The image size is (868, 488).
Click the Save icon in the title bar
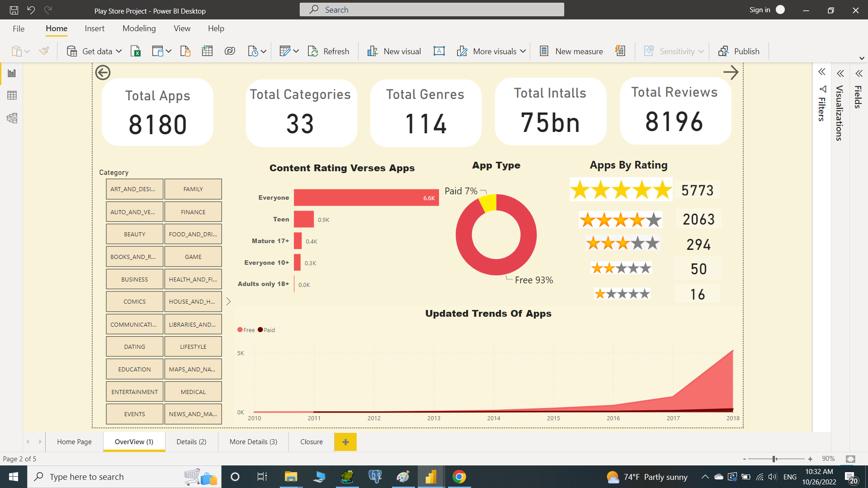(14, 10)
